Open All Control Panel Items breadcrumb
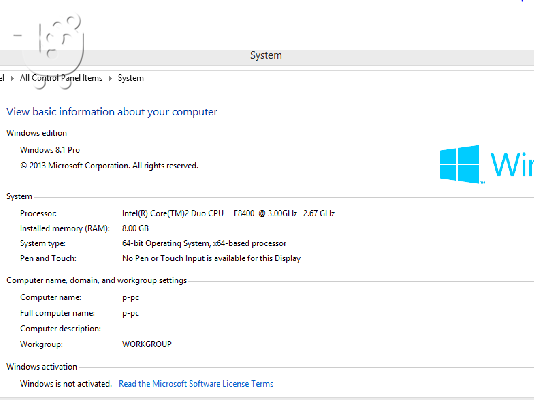 [x=61, y=78]
